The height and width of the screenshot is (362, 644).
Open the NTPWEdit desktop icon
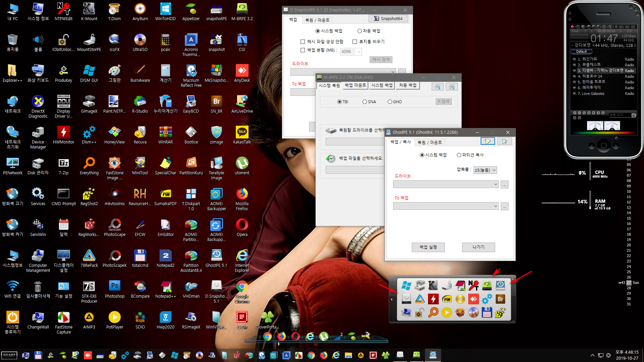pyautogui.click(x=63, y=12)
